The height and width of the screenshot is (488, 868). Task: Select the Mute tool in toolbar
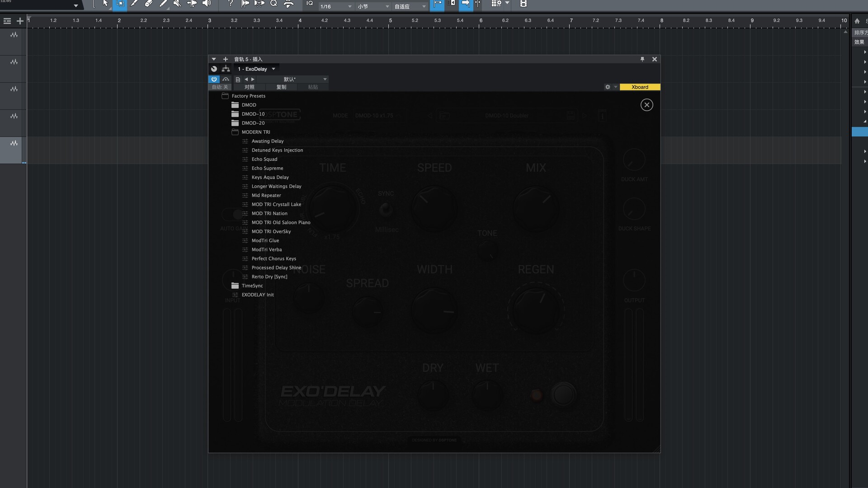pyautogui.click(x=177, y=4)
